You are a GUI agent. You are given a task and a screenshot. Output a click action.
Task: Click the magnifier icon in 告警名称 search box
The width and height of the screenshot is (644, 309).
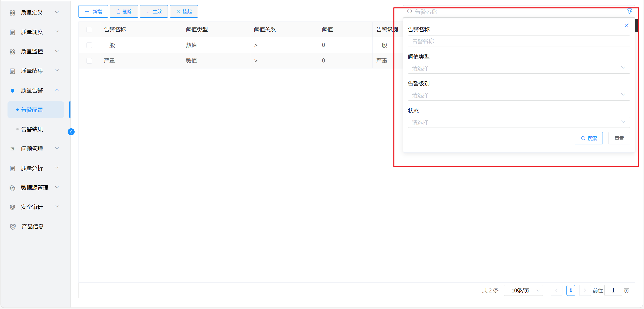[x=410, y=11]
